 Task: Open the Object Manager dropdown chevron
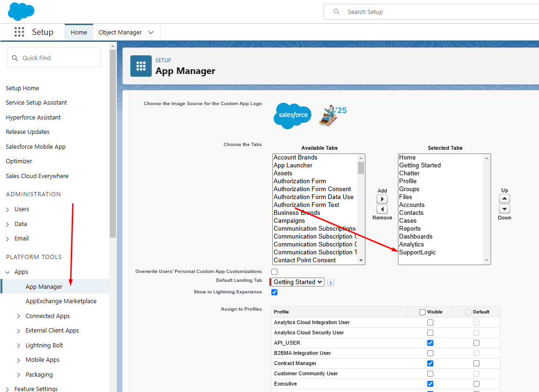coord(150,32)
